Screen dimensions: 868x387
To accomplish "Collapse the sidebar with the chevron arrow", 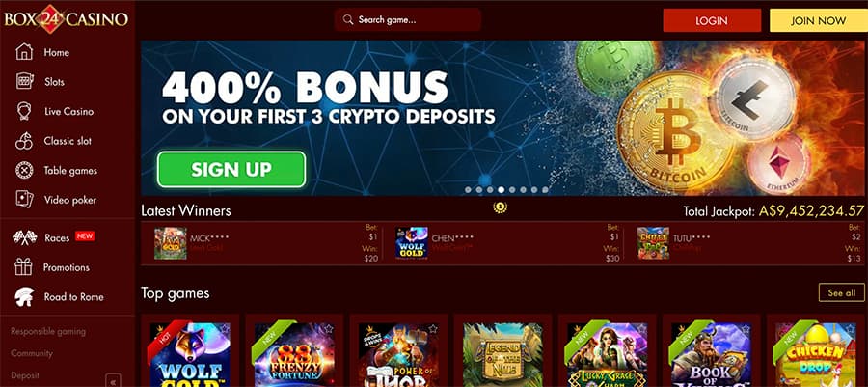I will tap(113, 381).
